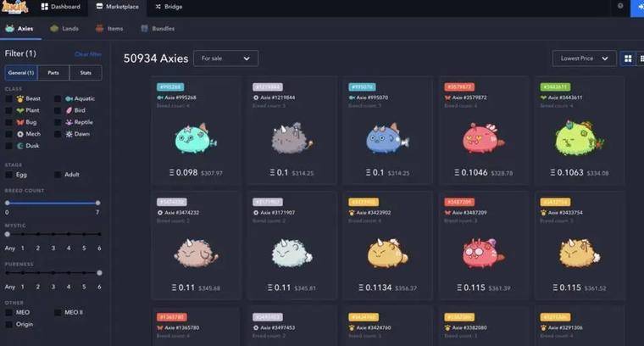644x346 pixels.
Task: Click the Plant leaf class icon
Action: (20, 110)
